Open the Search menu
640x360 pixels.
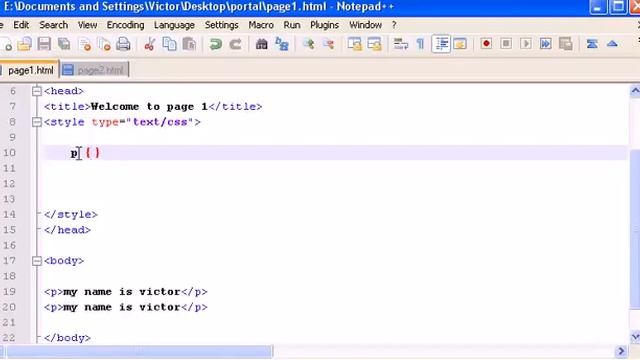click(53, 25)
